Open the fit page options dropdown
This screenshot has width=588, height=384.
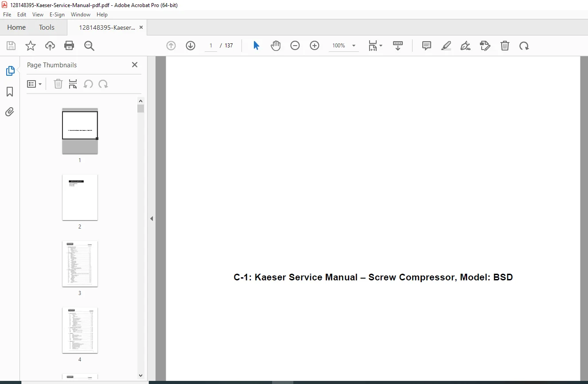[375, 46]
